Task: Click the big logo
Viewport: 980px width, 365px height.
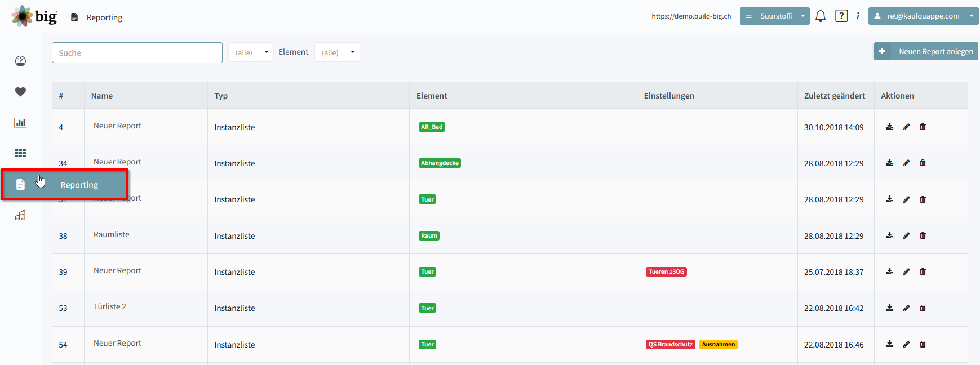Action: [x=34, y=16]
